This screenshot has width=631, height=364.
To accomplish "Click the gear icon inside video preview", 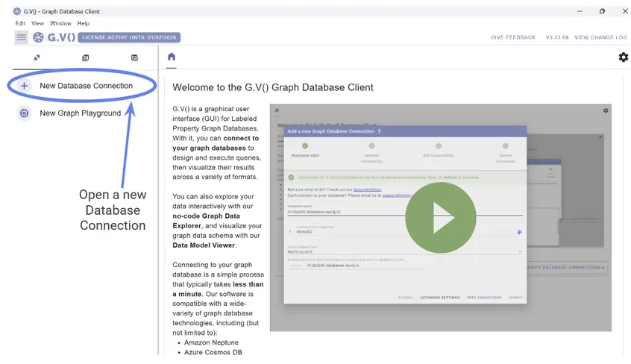I will click(605, 110).
